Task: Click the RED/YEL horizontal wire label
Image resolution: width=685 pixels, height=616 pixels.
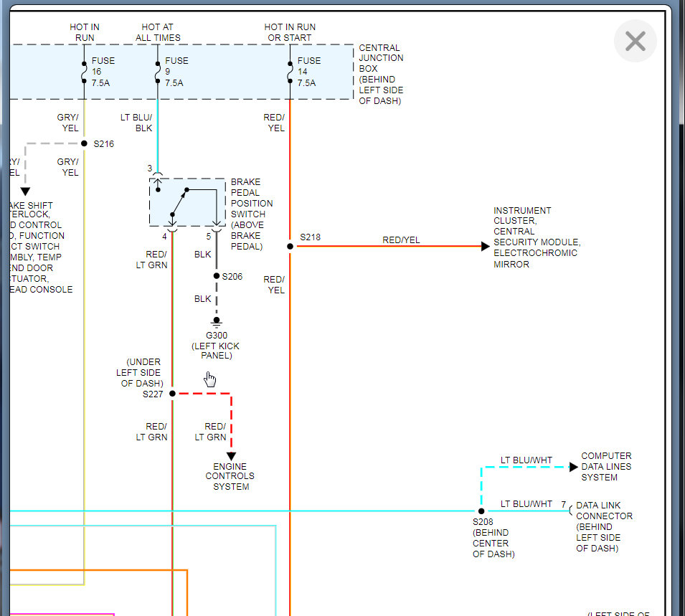Action: click(401, 240)
